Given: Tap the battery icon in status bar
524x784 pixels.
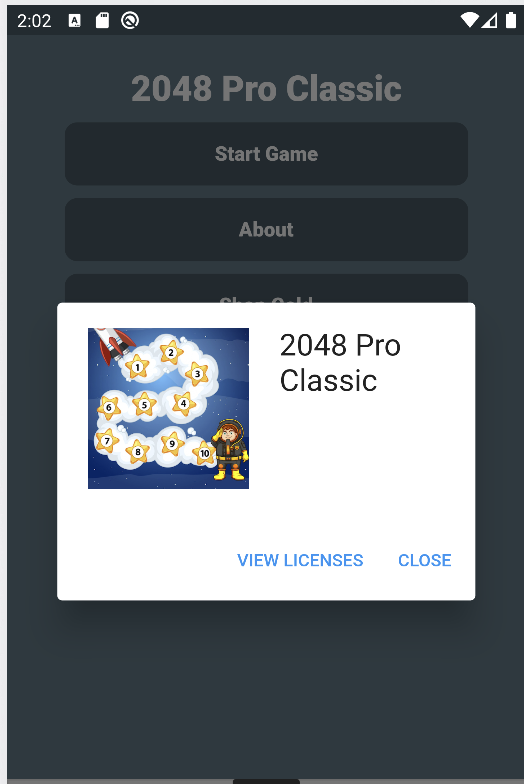Looking at the screenshot, I should click(x=510, y=20).
